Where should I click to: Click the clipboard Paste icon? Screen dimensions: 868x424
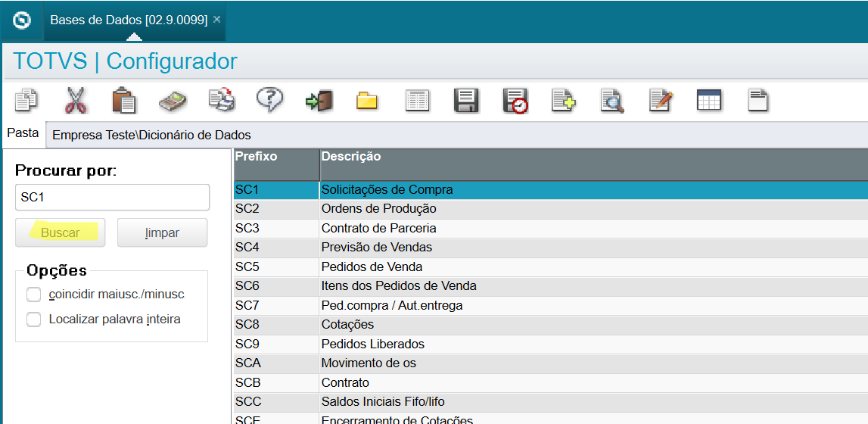124,101
